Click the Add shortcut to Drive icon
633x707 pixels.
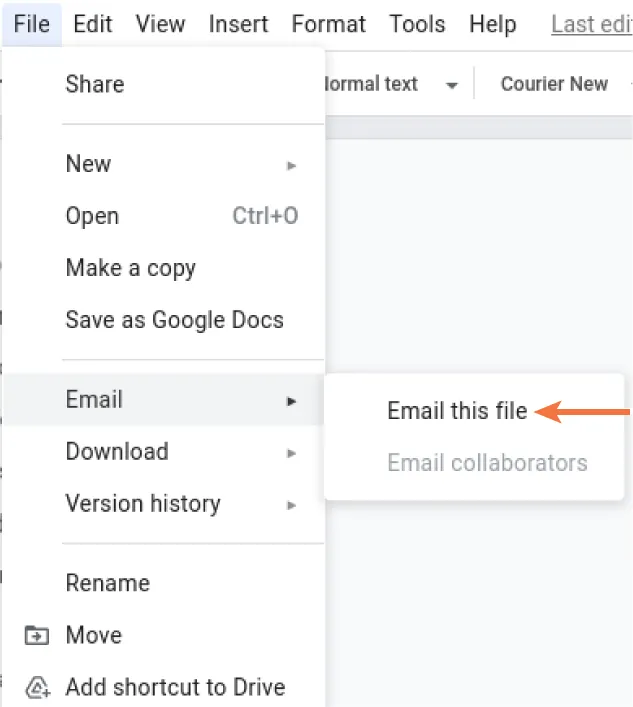pos(36,687)
